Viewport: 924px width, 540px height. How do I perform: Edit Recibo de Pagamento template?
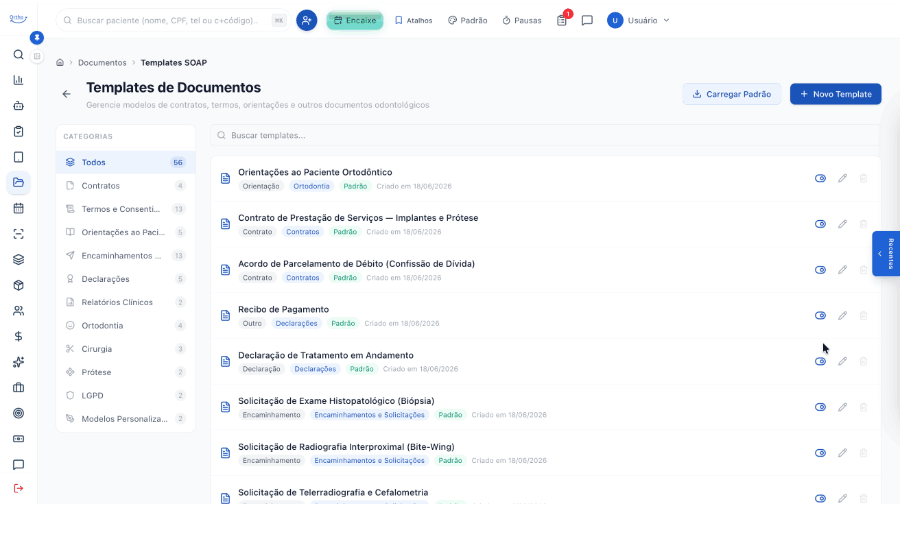click(843, 315)
